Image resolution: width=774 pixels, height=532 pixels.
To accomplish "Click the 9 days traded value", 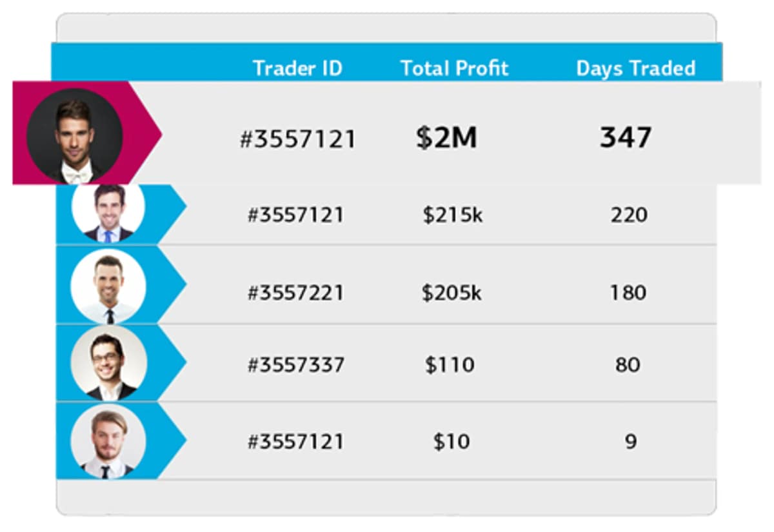I will pos(631,442).
